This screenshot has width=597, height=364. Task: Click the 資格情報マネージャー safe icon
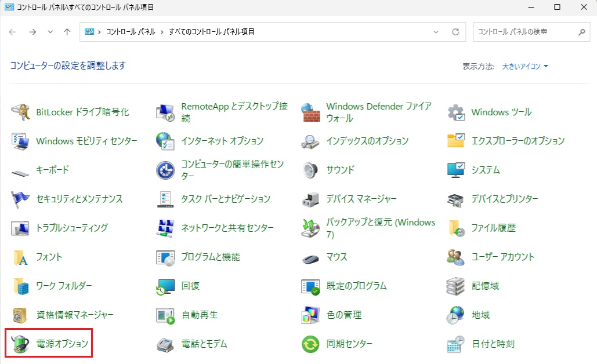pos(20,315)
